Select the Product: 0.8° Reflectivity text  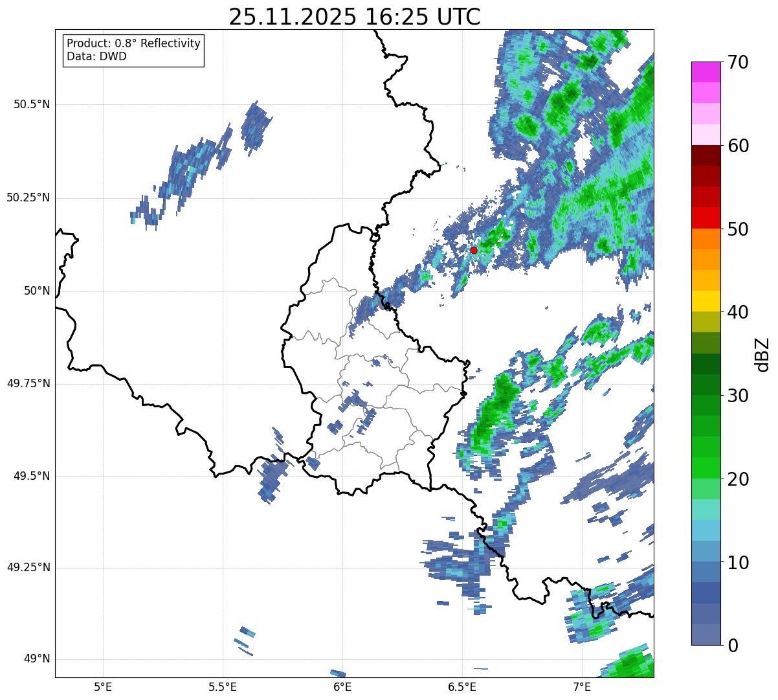pos(134,43)
